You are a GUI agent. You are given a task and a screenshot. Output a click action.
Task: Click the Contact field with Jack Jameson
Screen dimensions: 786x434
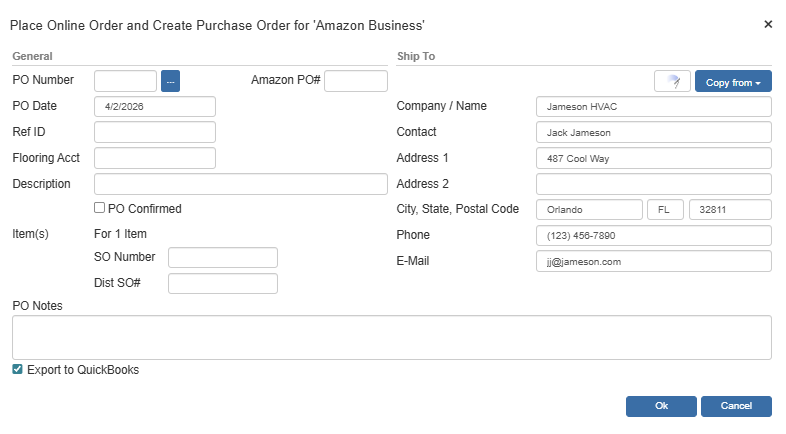point(654,132)
